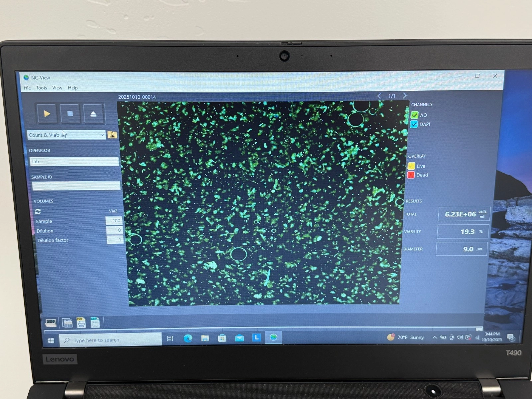Toggle the AO channel checkbox
Viewport: 532px width, 399px height.
[x=414, y=115]
